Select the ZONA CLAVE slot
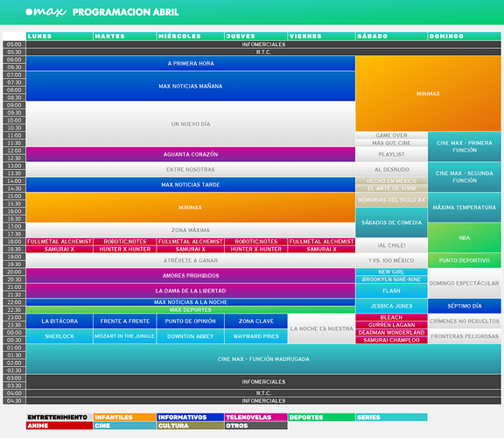The image size is (504, 438). 255,321
